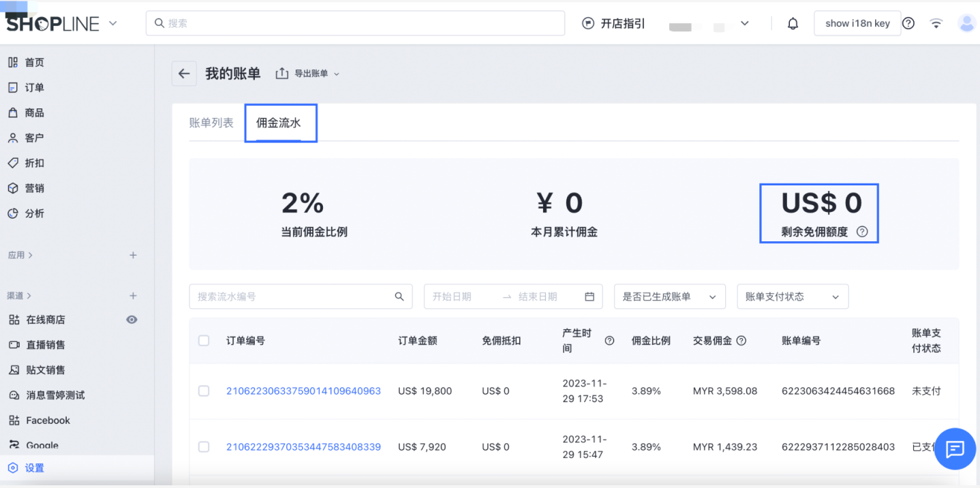Select the checkbox for the US$ 19,800 order

[204, 391]
